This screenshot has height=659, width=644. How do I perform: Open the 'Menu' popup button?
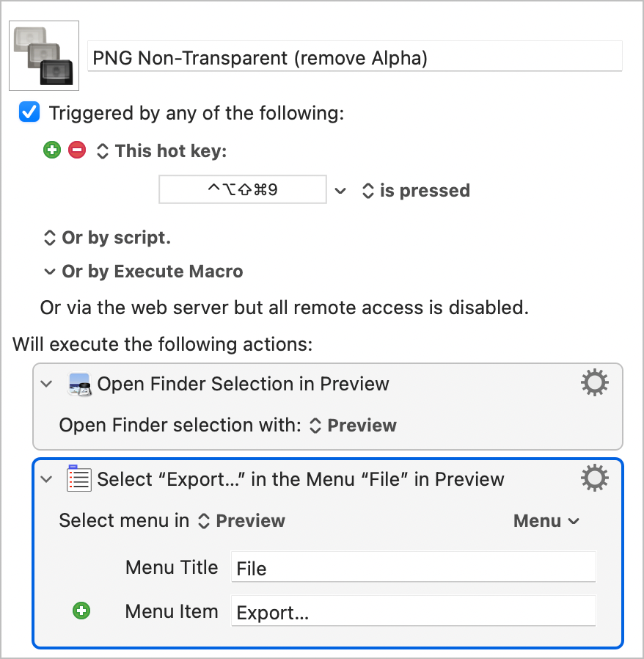(x=546, y=521)
